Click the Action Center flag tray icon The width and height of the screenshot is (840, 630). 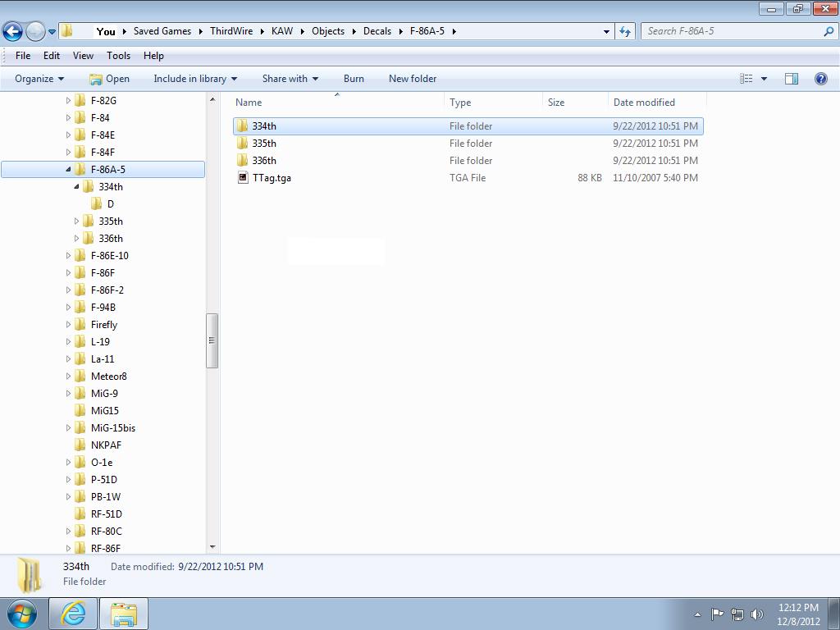(717, 614)
